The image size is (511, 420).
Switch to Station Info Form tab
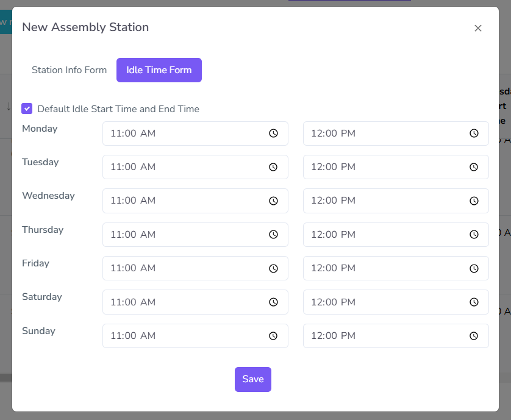tap(69, 70)
